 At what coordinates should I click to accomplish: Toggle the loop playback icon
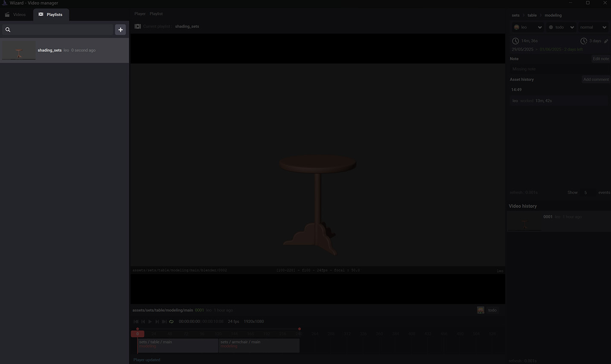pyautogui.click(x=172, y=322)
